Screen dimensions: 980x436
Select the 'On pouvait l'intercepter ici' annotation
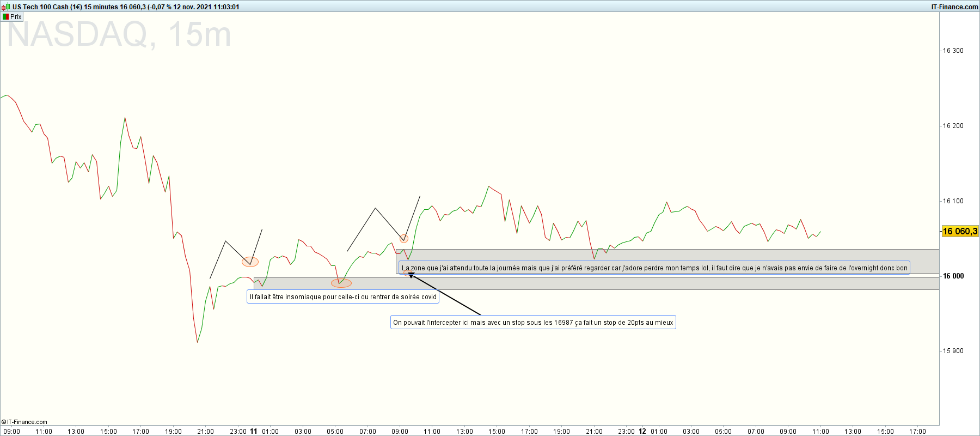533,323
